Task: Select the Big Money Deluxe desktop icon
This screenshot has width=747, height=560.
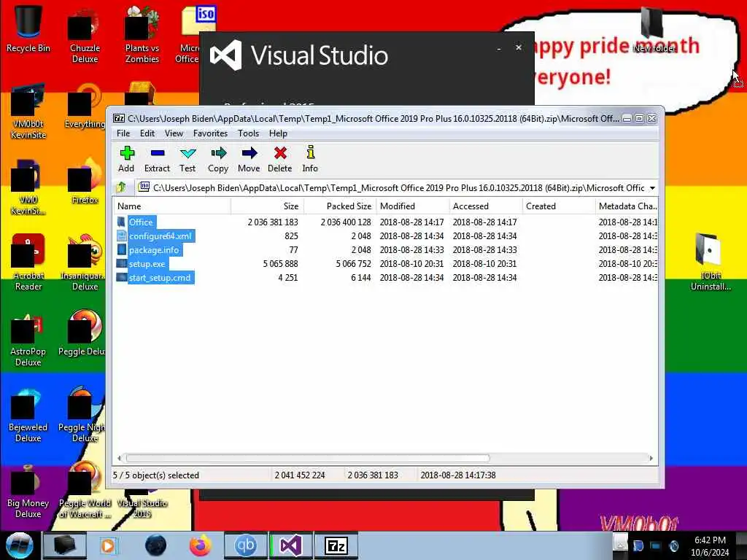Action: [x=28, y=491]
